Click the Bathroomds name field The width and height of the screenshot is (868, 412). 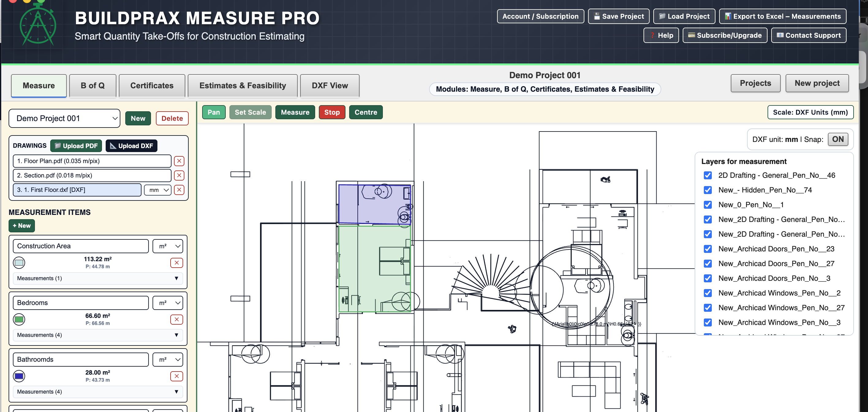pos(81,359)
